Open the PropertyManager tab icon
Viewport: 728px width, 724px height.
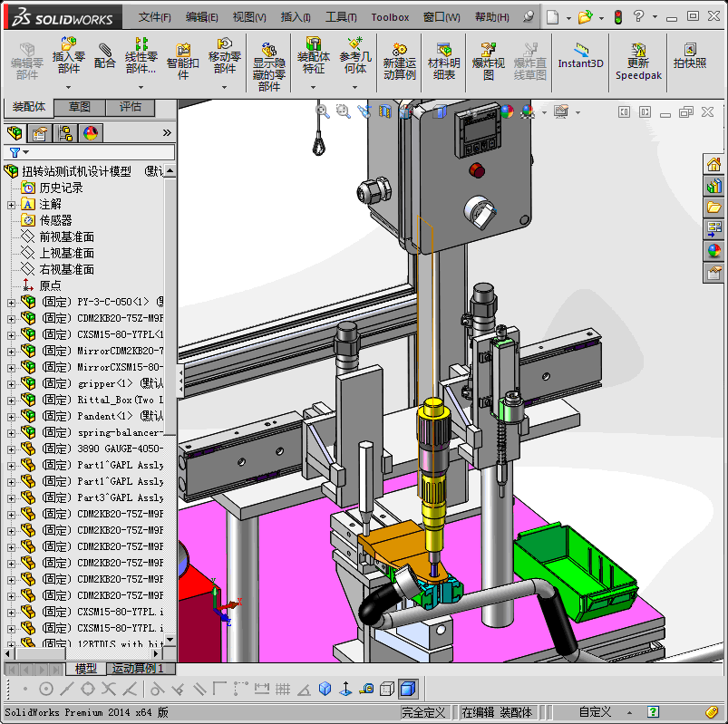point(40,133)
